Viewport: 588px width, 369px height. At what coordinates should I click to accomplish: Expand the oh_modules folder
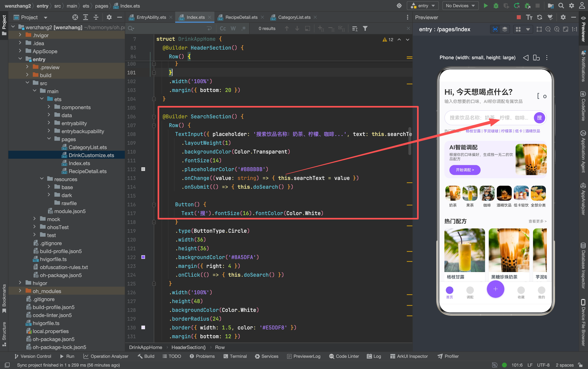tap(20, 291)
